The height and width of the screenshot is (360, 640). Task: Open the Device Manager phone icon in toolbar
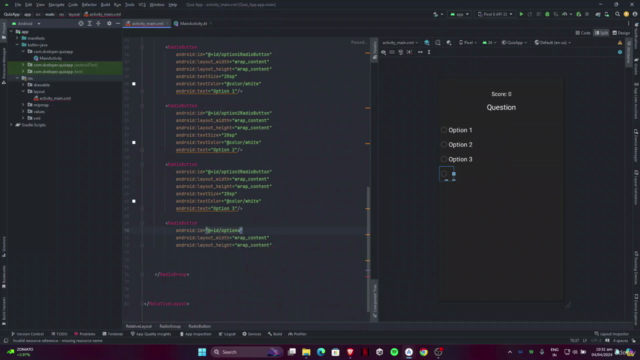(x=607, y=14)
